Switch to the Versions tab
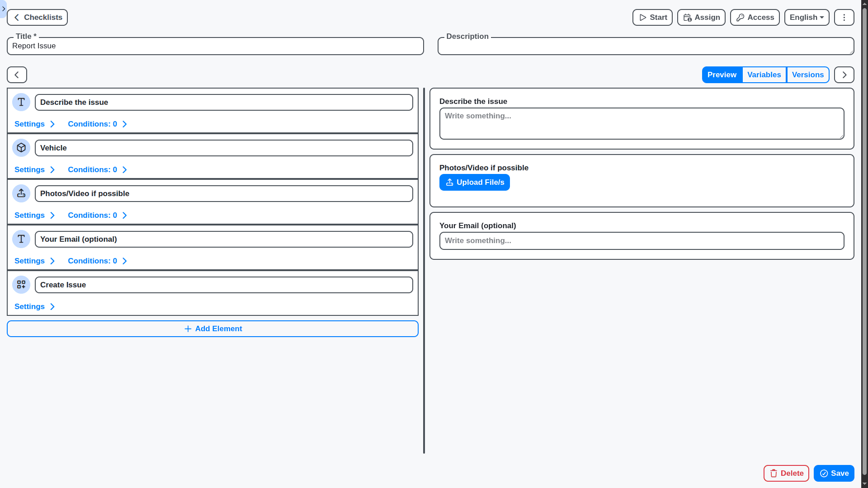The width and height of the screenshot is (868, 488). click(807, 75)
